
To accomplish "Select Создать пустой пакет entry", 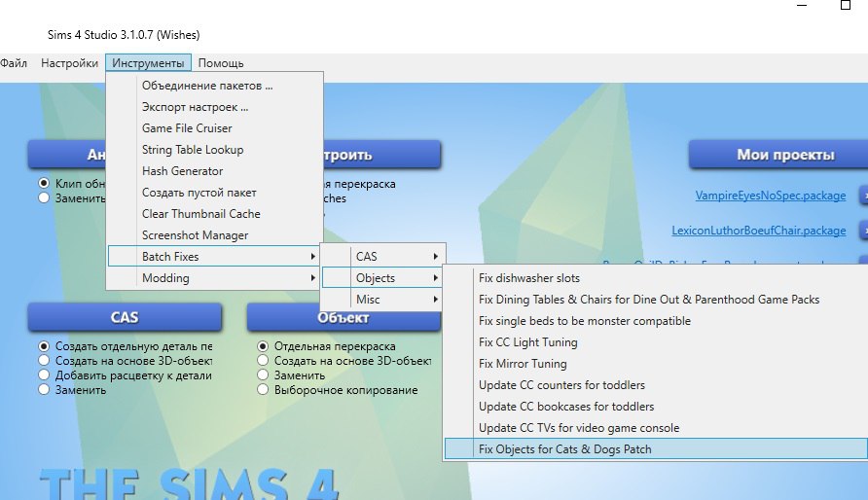I will (215, 193).
